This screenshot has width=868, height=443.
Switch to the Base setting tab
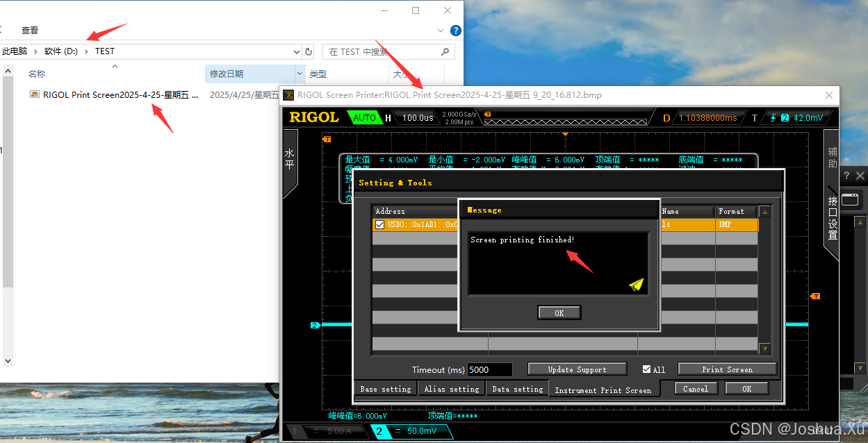(x=386, y=389)
